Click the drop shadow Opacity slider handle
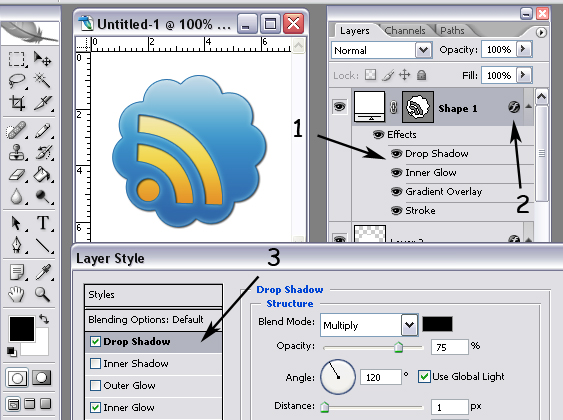This screenshot has height=420, width=563. [x=398, y=347]
